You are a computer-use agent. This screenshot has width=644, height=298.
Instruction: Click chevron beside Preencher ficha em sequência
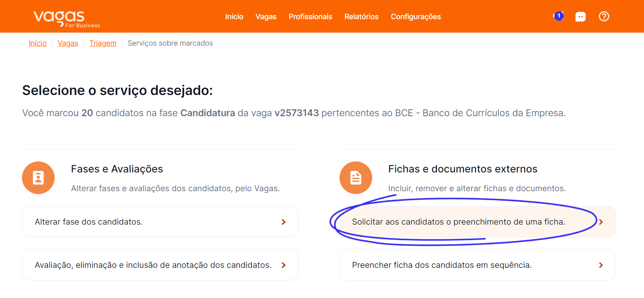click(601, 265)
